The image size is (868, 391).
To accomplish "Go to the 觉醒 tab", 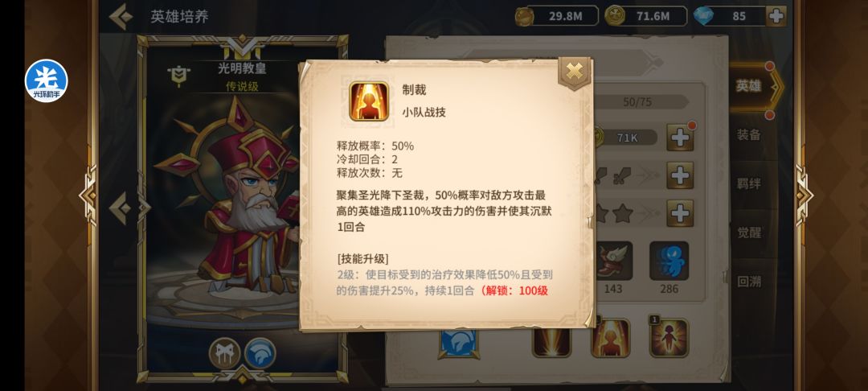I will (748, 233).
